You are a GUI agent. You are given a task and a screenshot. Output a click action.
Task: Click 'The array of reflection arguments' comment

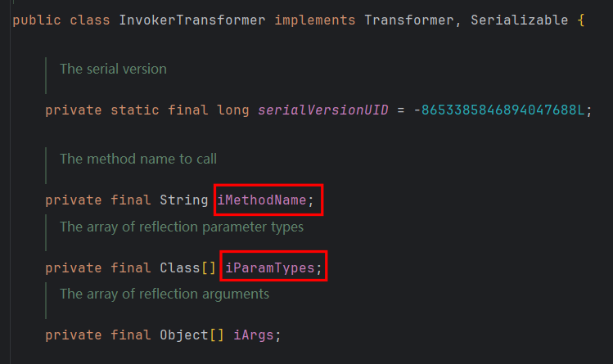[164, 293]
